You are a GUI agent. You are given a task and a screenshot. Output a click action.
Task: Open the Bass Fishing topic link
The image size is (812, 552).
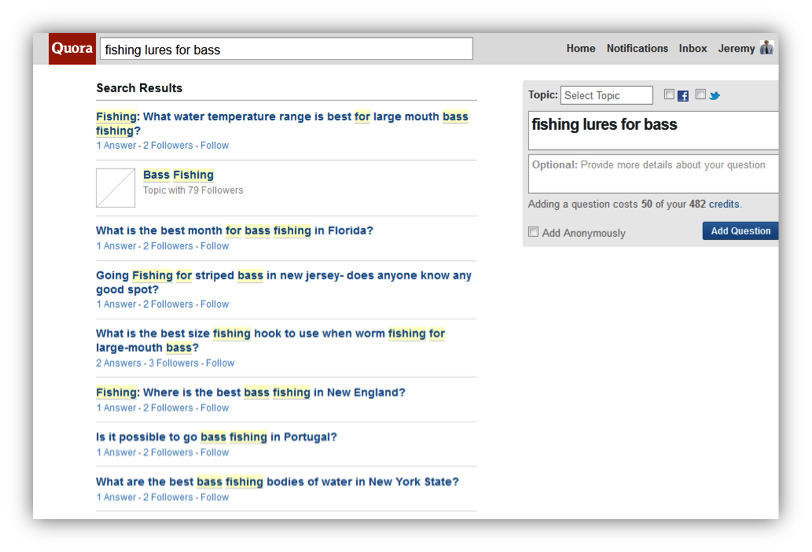pos(178,175)
